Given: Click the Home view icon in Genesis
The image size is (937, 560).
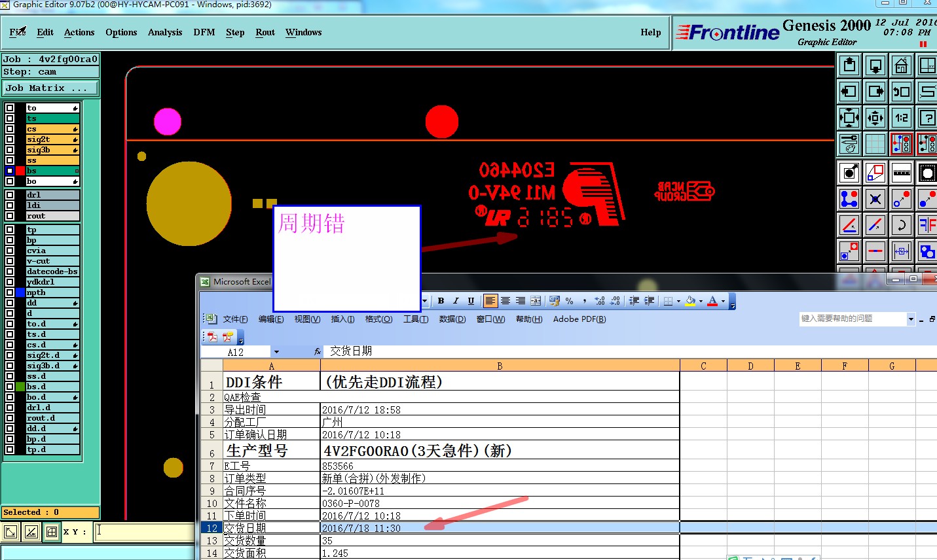Looking at the screenshot, I should click(x=902, y=65).
